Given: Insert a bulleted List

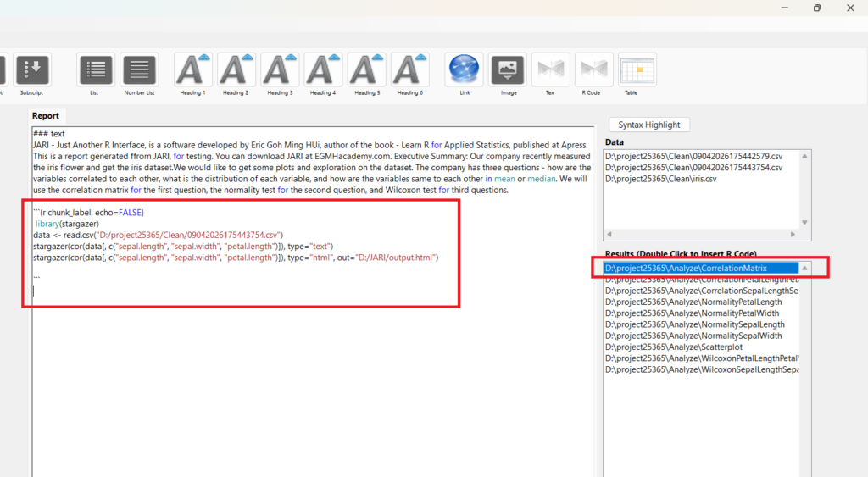Looking at the screenshot, I should pos(95,69).
